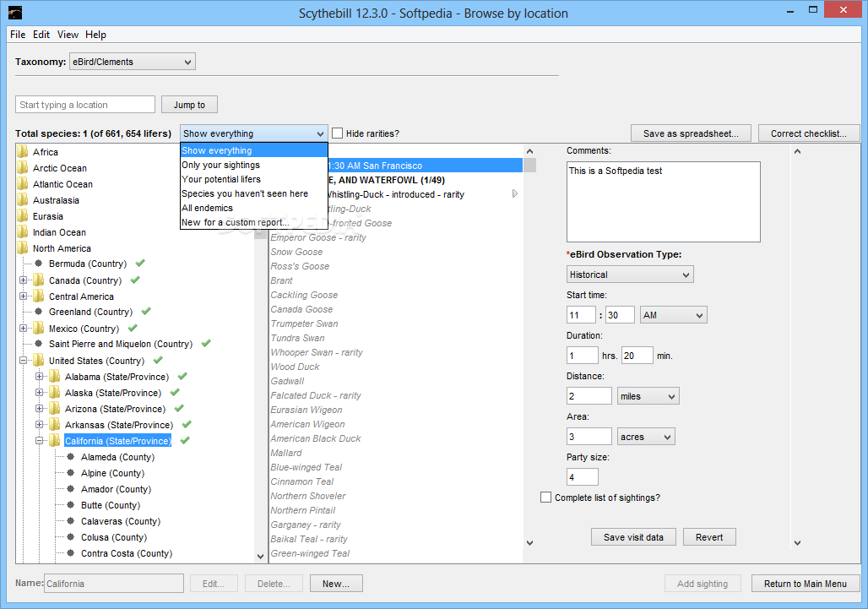Click the Jump to button
Screen dimensions: 868x609
(x=189, y=105)
